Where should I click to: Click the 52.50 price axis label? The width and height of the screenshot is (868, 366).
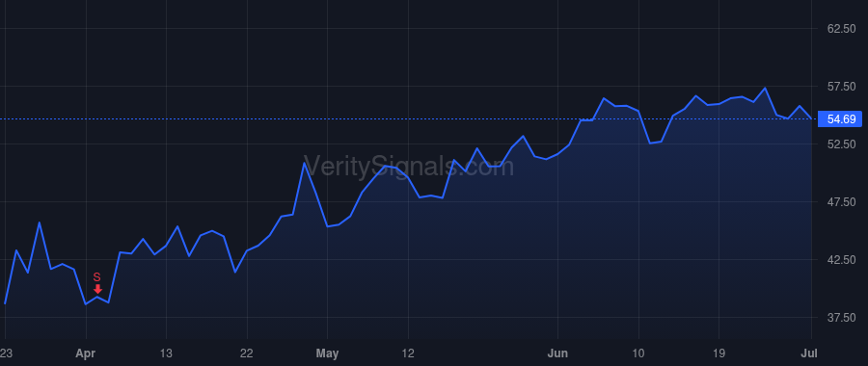coord(841,144)
